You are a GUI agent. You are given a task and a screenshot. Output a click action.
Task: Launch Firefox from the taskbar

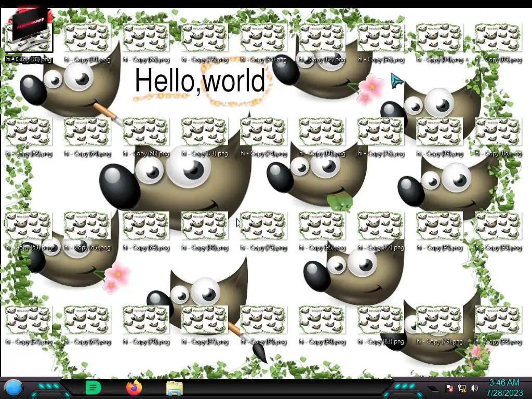tap(134, 388)
